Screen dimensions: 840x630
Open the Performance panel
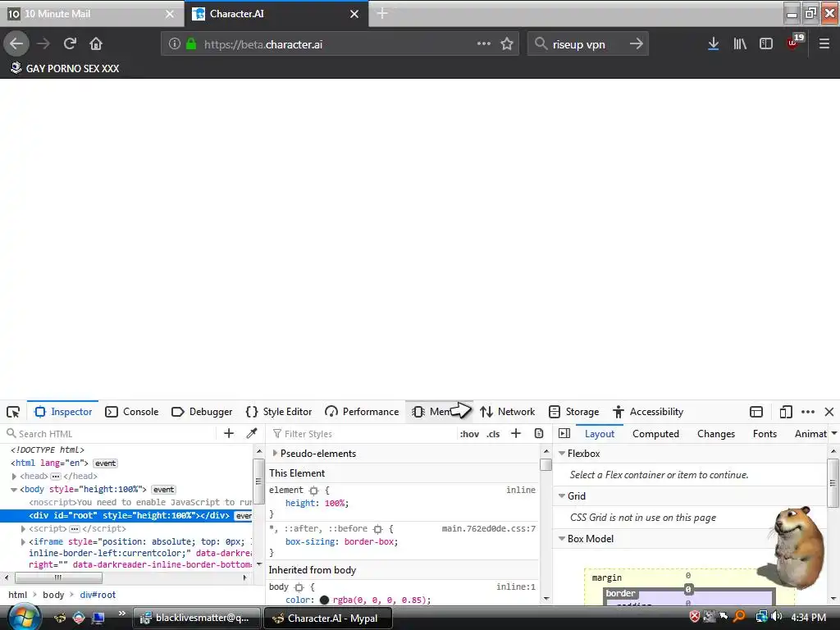coord(362,412)
